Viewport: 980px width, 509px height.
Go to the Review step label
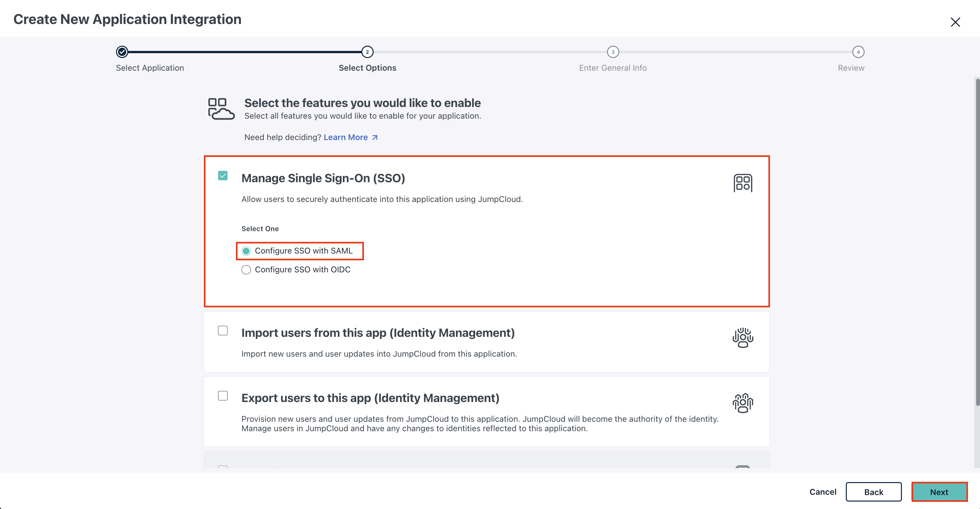click(x=851, y=68)
